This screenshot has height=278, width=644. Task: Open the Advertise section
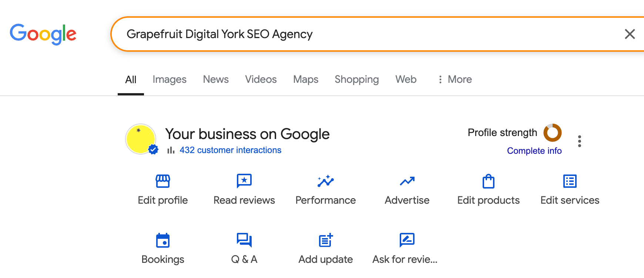[407, 189]
